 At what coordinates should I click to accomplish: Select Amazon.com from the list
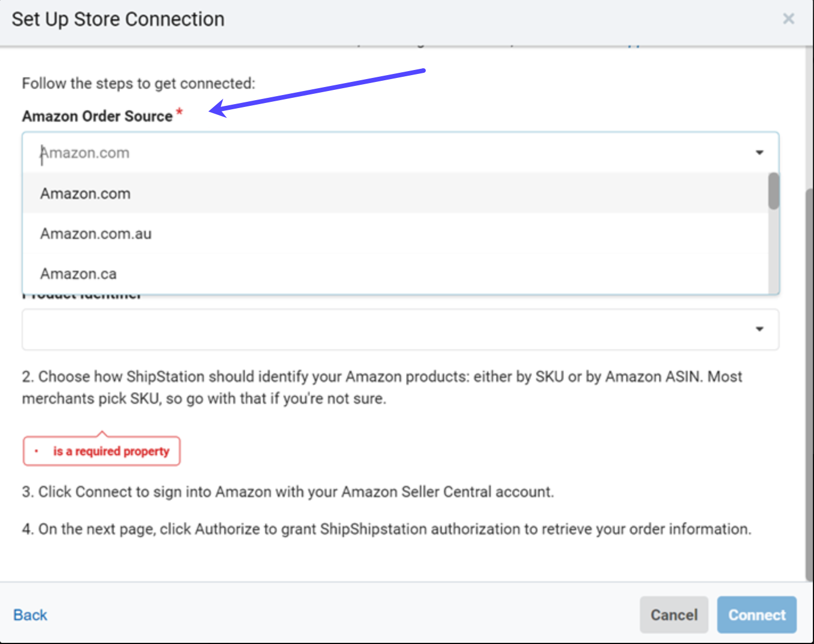pyautogui.click(x=396, y=193)
